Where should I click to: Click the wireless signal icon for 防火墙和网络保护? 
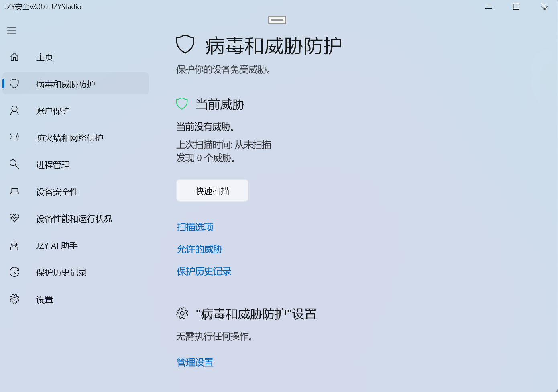(14, 137)
